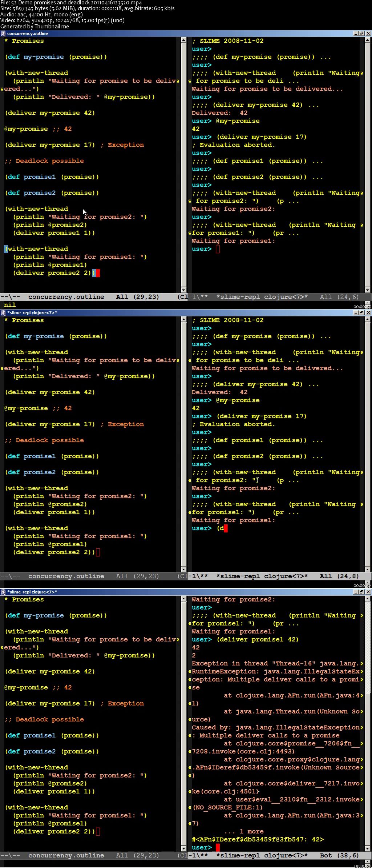Image resolution: width=372 pixels, height=868 pixels.
Task: Click the 'concurrency.outline' window title text
Action: click(28, 33)
